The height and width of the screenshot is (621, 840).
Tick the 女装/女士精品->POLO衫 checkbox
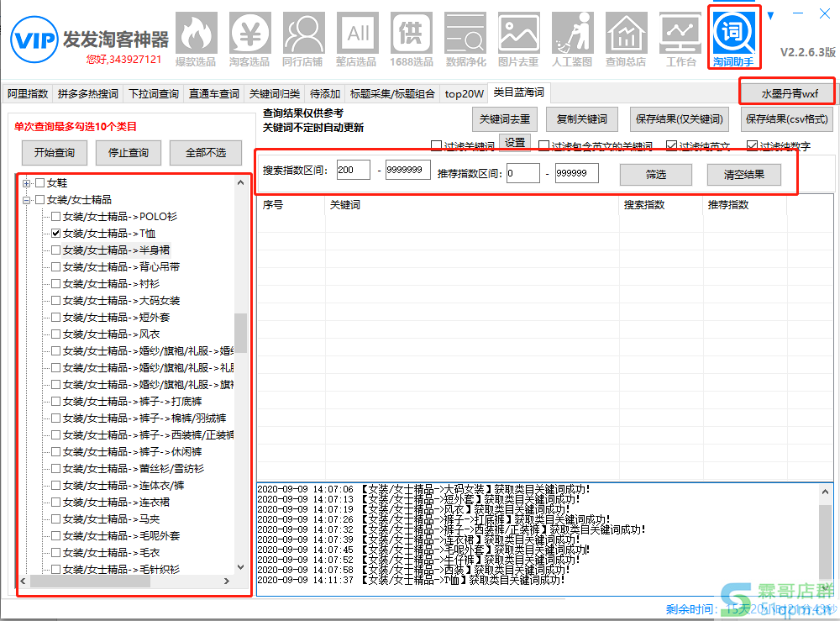56,216
